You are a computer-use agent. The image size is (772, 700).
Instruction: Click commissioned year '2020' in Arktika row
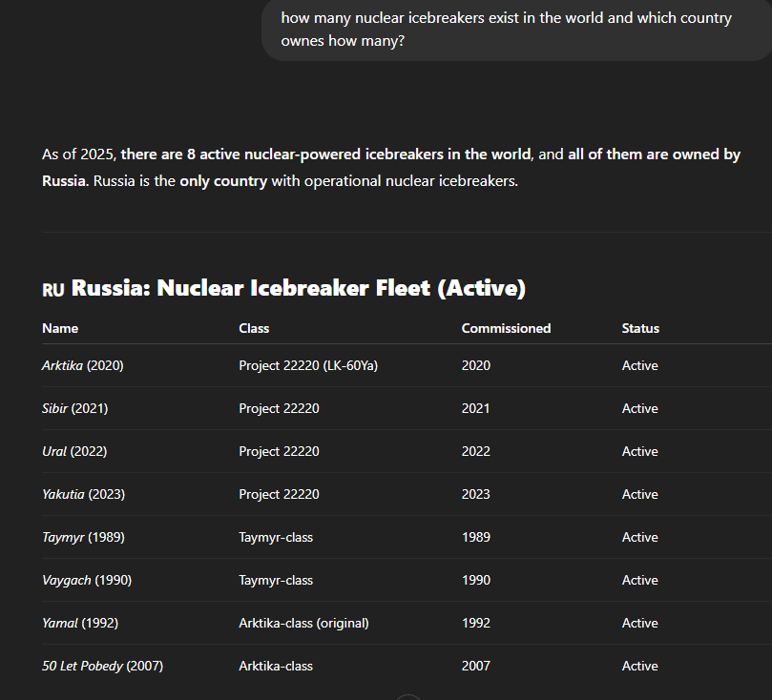476,365
